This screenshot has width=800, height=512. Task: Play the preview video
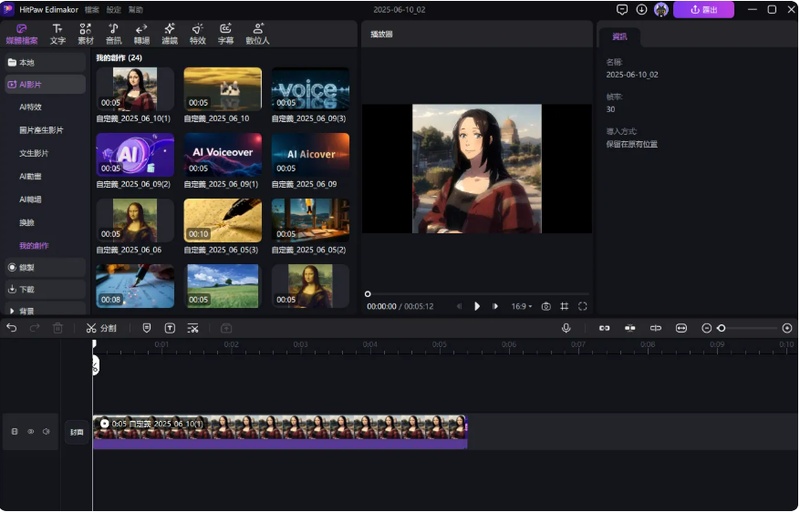click(477, 306)
